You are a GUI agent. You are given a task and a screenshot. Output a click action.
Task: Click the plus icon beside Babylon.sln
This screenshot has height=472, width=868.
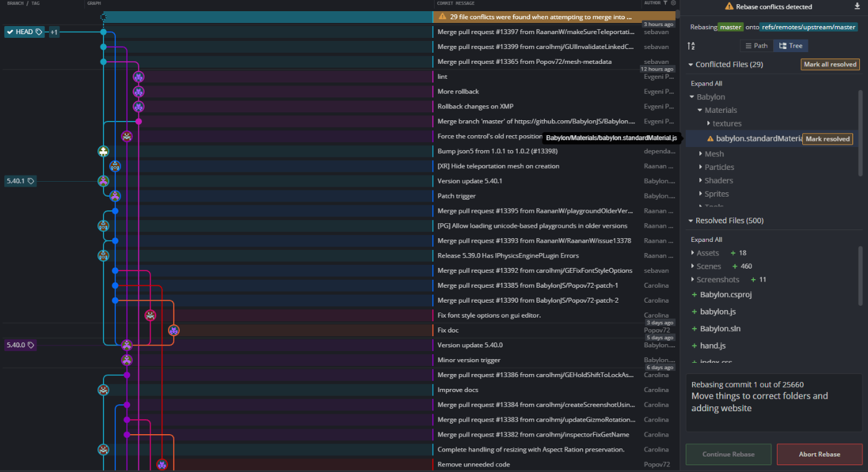694,329
